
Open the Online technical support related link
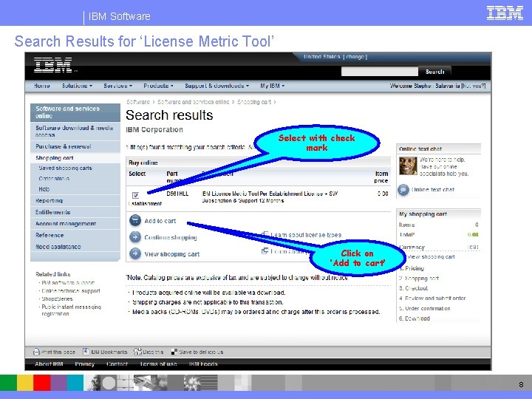point(71,291)
